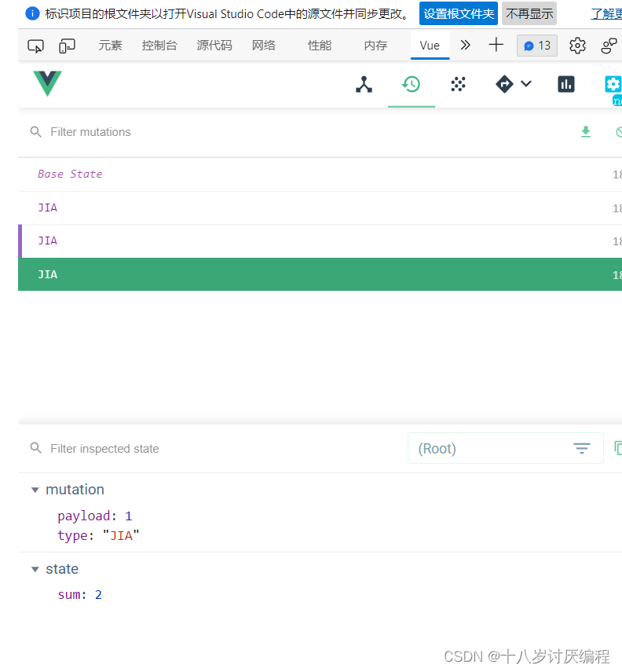Image resolution: width=622 pixels, height=672 pixels.
Task: Select the Vue devtools tab
Action: [430, 46]
